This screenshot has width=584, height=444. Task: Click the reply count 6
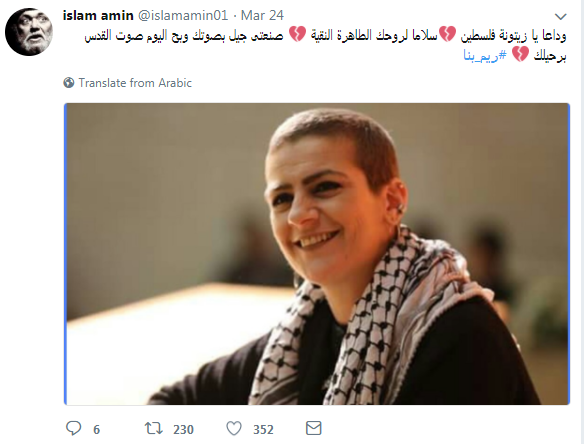click(x=96, y=429)
